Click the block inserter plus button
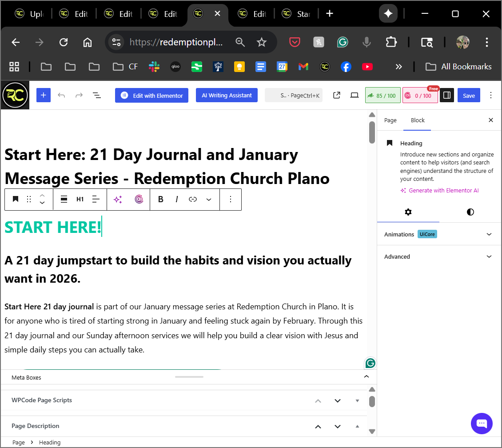The image size is (502, 448). coord(43,95)
